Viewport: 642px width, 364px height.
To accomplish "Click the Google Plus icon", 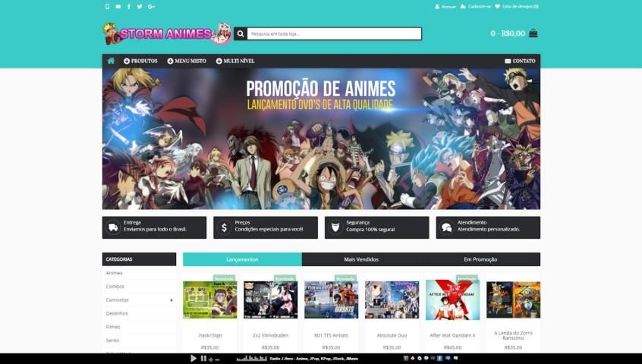I will click(x=151, y=6).
